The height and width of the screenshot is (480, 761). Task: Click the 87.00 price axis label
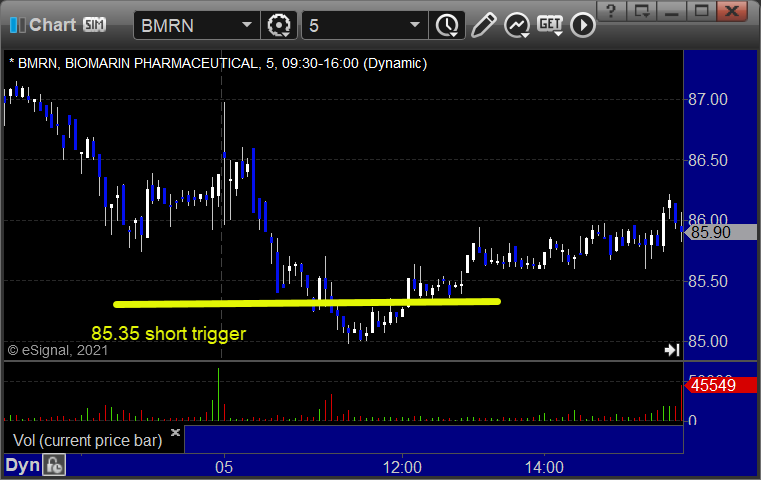(708, 99)
